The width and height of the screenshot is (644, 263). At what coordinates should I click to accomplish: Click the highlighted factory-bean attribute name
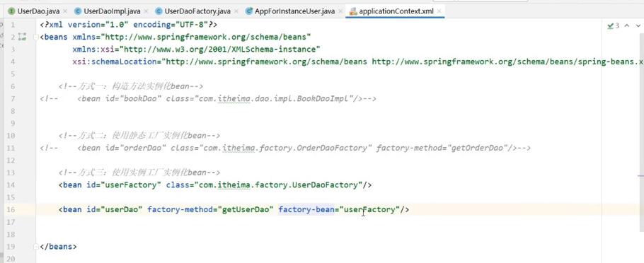pyautogui.click(x=306, y=210)
